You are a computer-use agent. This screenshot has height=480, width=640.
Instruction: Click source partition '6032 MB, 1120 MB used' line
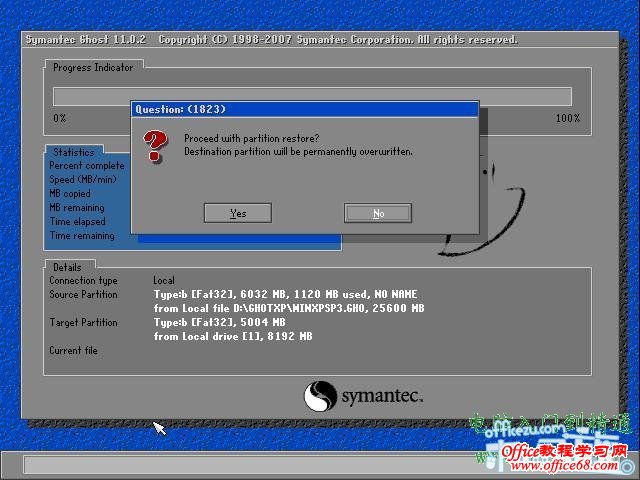[x=285, y=294]
